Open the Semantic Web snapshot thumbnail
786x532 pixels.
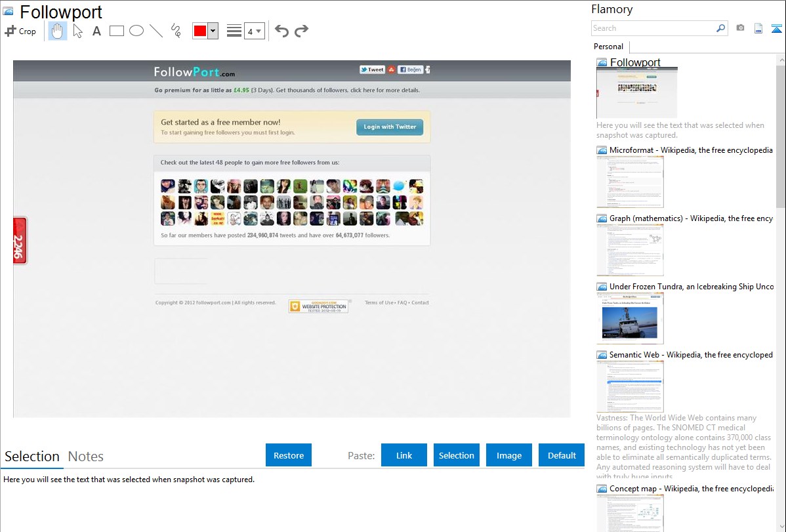click(630, 386)
